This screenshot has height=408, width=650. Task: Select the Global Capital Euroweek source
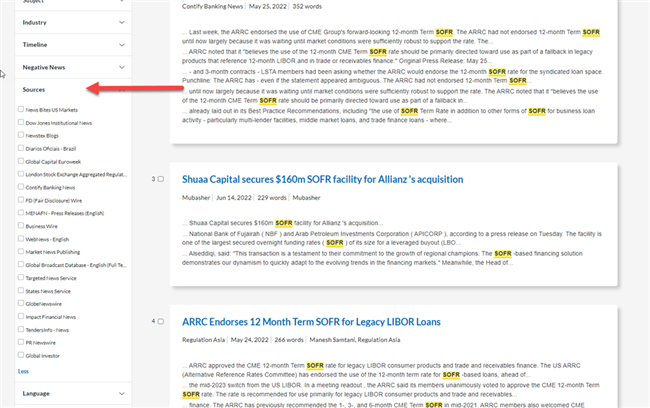[21, 161]
